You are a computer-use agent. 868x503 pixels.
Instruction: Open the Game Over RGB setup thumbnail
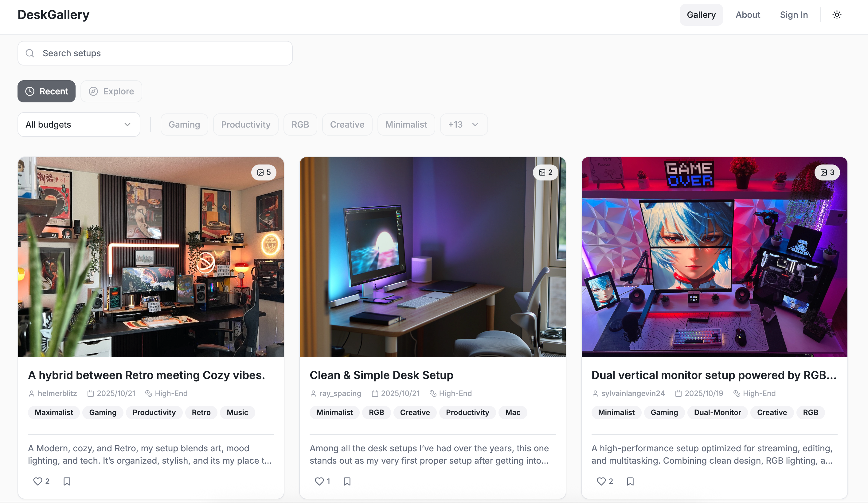714,257
